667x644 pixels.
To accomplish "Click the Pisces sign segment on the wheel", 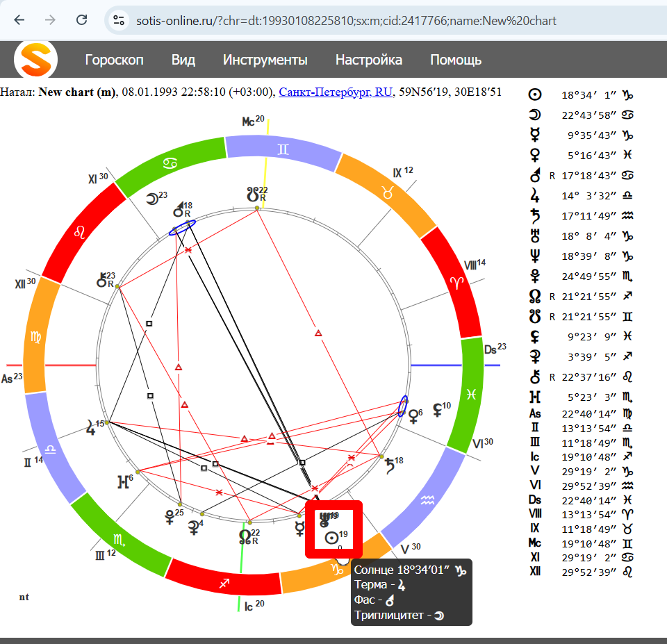I will pyautogui.click(x=471, y=395).
